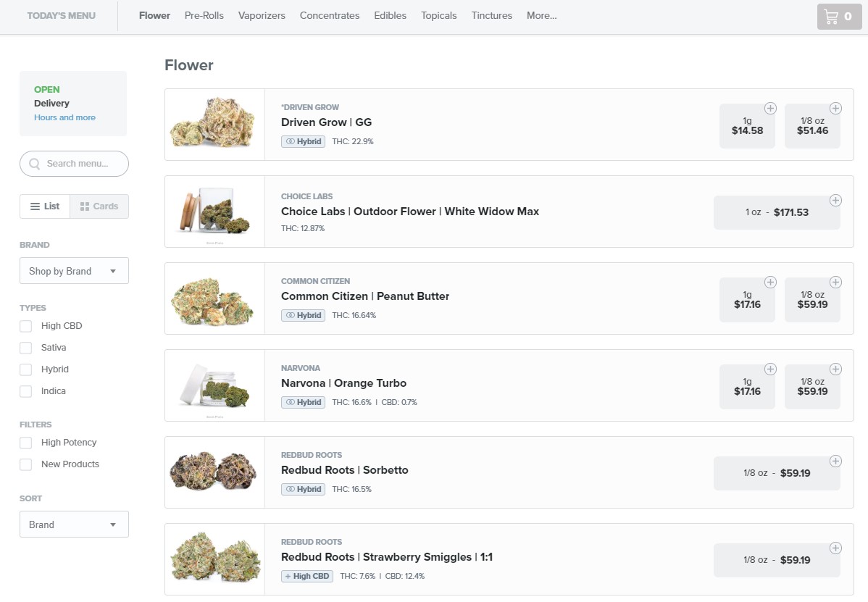Image resolution: width=868 pixels, height=602 pixels.
Task: Click the Hours and more link
Action: pos(64,117)
